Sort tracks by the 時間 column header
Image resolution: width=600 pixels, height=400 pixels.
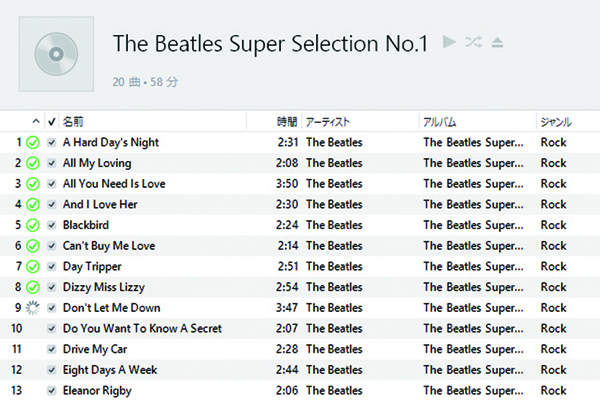click(x=287, y=122)
